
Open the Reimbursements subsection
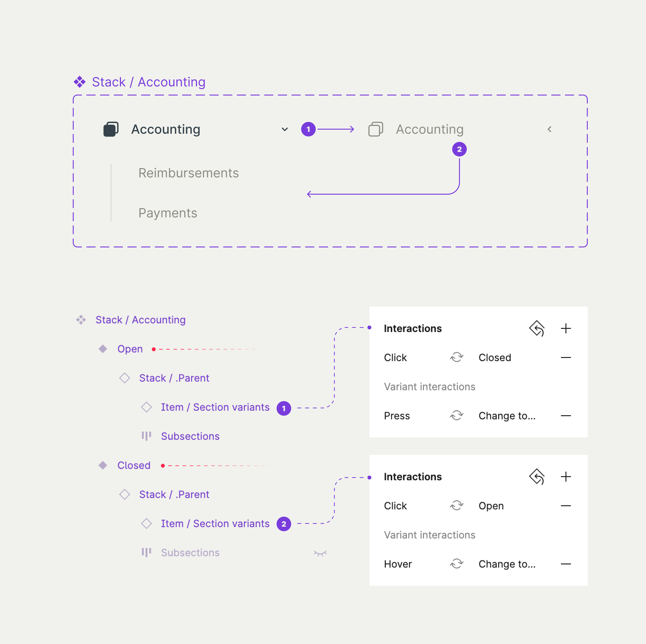tap(189, 173)
